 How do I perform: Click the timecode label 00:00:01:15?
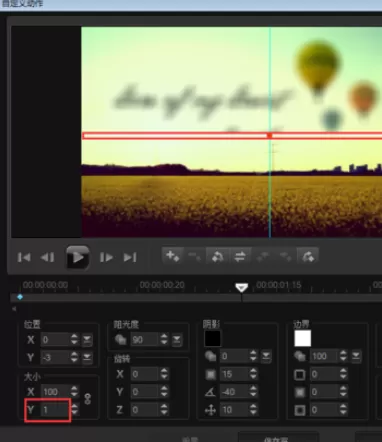pos(279,285)
